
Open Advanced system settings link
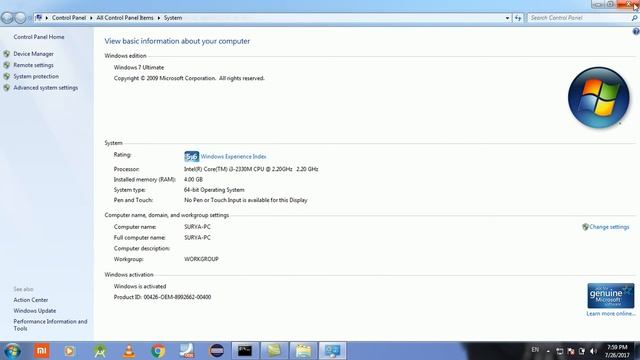[x=46, y=88]
